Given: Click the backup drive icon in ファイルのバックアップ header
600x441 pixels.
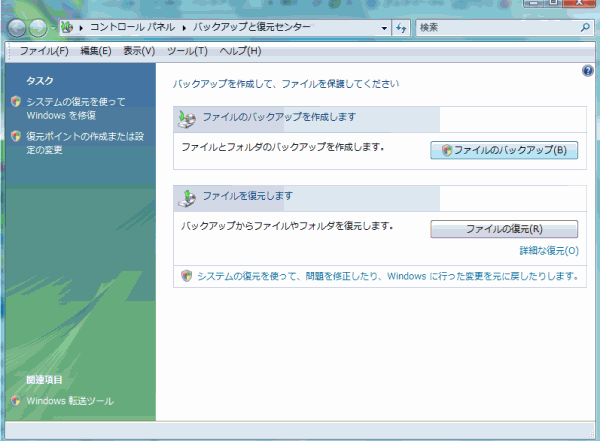Looking at the screenshot, I should pos(187,119).
